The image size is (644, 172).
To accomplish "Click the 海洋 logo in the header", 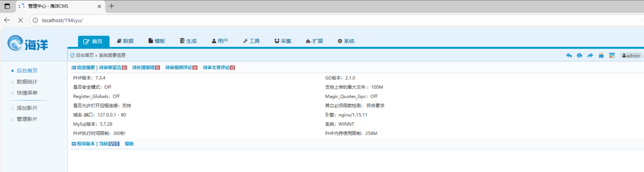I will coord(28,44).
